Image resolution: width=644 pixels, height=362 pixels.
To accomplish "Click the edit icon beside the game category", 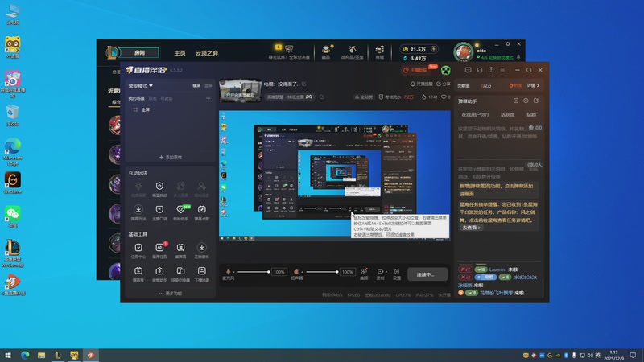I will coord(321,97).
